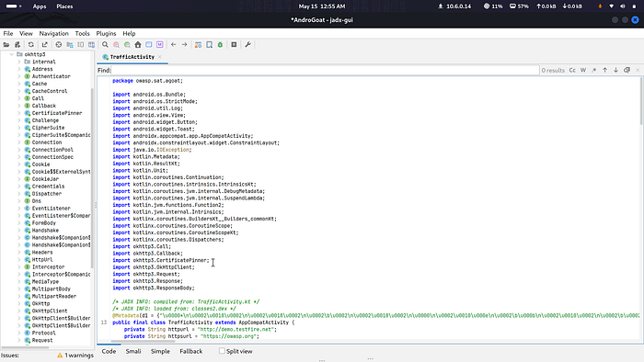Screen dimensions: 644x362
Task: Click the Add files toolbar icon
Action: pyautogui.click(x=17, y=45)
